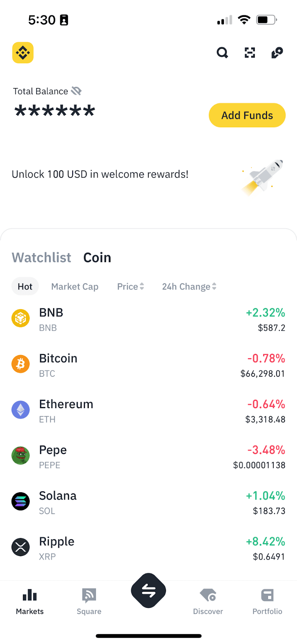
Task: Open the Markets tab
Action: 30,601
